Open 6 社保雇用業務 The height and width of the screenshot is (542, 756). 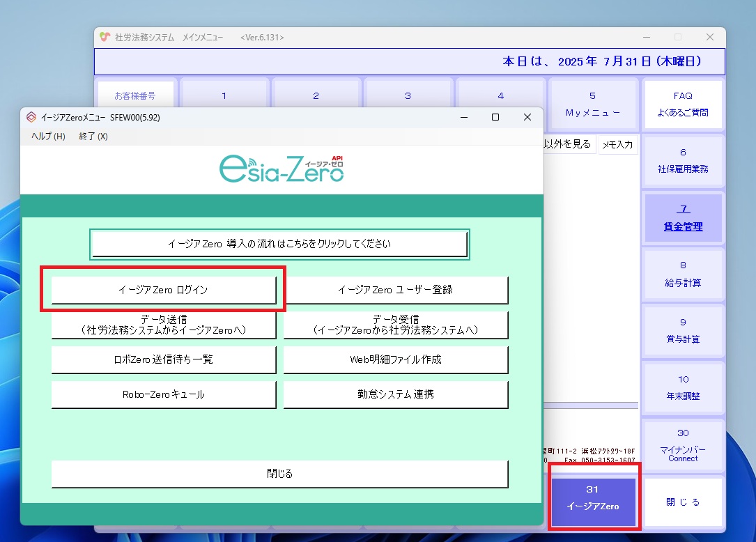(684, 160)
